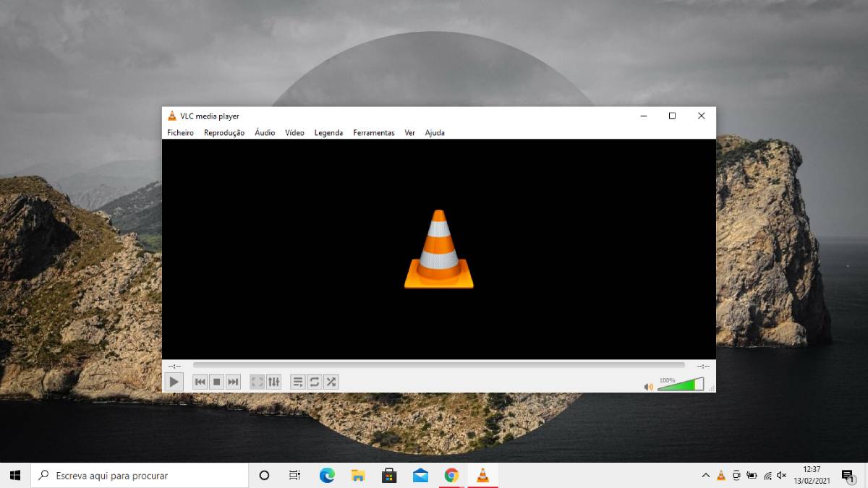Select the Stop playback icon
Screen dimensions: 868x488
[x=216, y=382]
